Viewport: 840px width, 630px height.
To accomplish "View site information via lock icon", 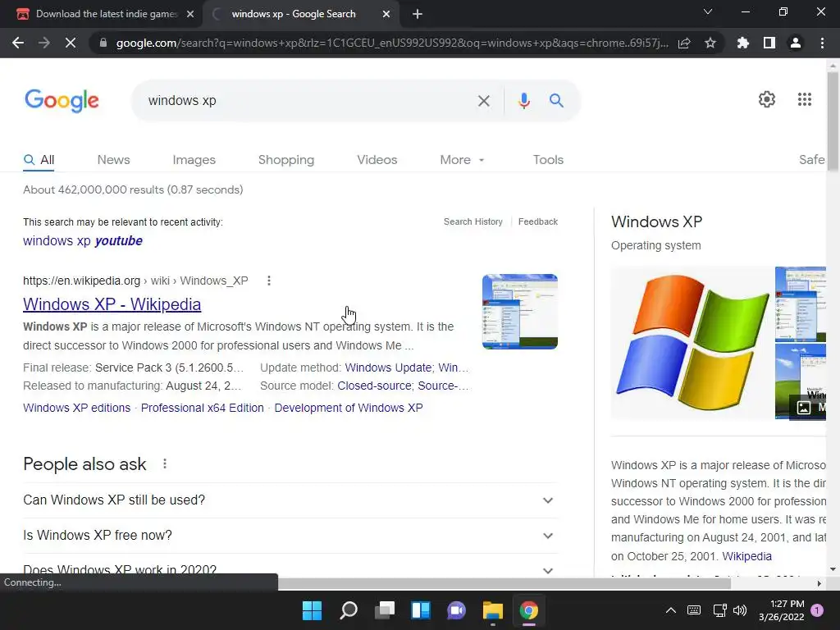I will click(103, 43).
